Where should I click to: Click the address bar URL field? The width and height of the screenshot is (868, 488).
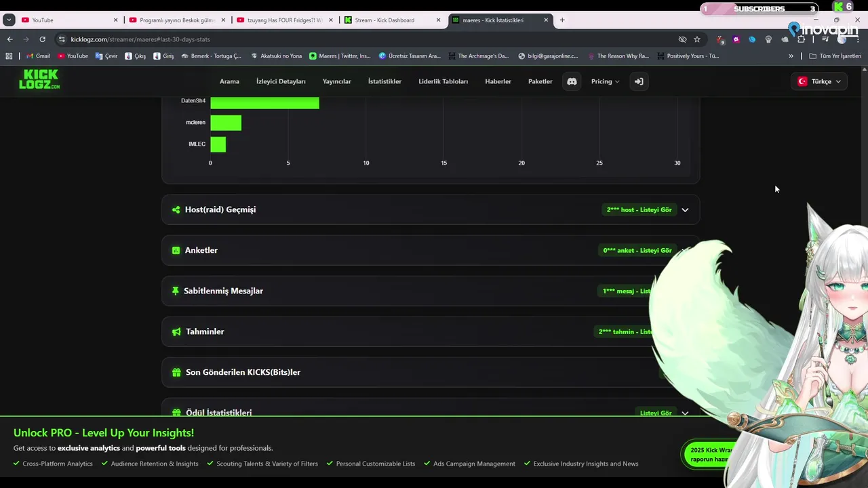click(366, 39)
